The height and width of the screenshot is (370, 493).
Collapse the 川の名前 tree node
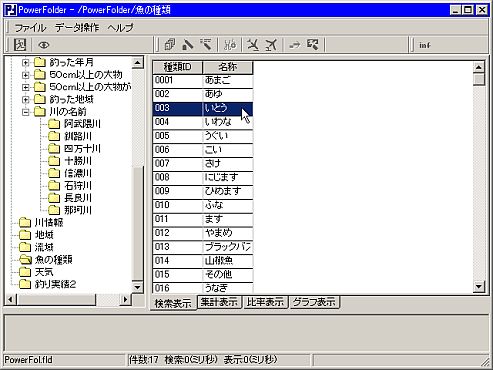(25, 112)
